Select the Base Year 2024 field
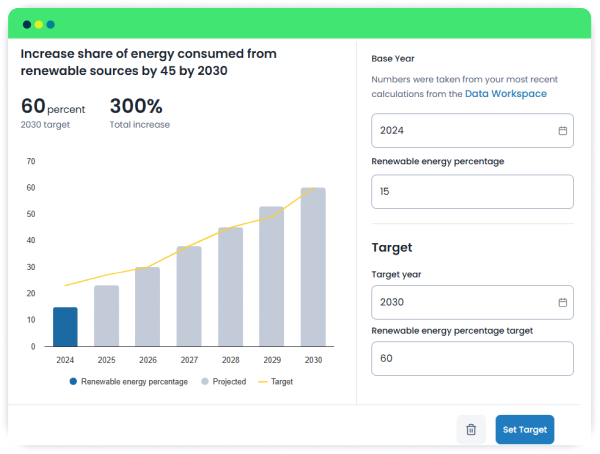Image resolution: width=600 pixels, height=454 pixels. click(472, 131)
